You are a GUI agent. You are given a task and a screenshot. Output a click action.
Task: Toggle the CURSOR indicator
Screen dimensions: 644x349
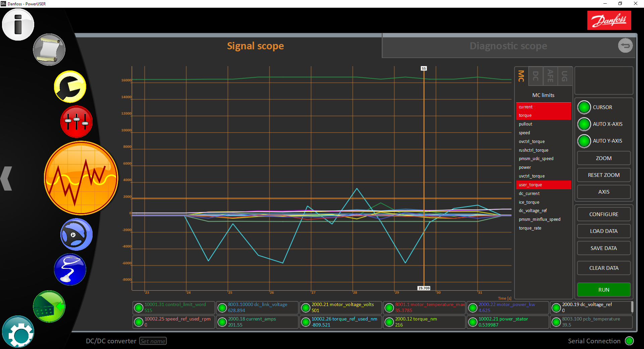pos(584,107)
